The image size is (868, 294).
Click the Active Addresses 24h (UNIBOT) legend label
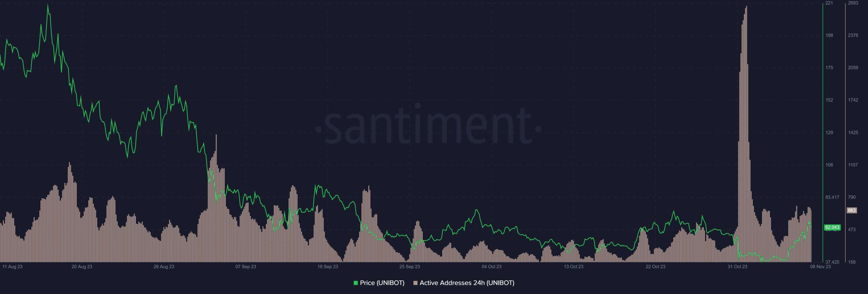467,283
